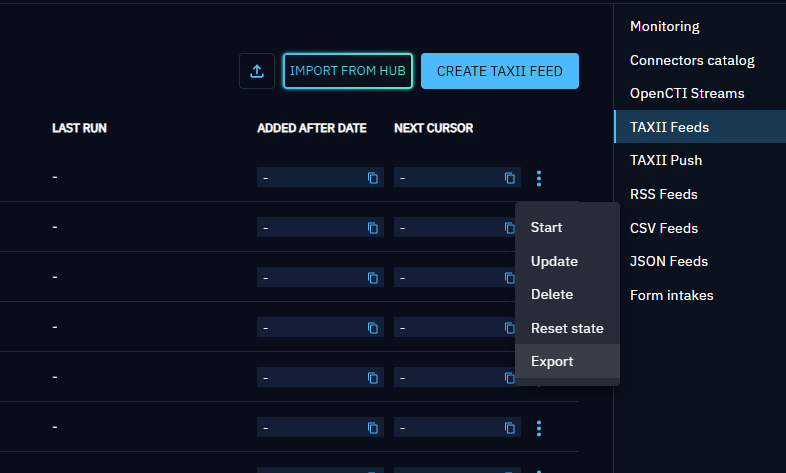
Task: Copy the second row's Added After Date value
Action: click(372, 228)
